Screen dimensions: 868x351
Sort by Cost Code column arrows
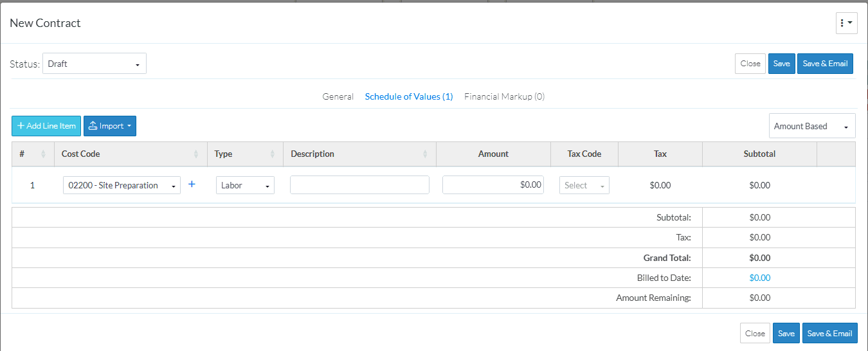coord(196,154)
